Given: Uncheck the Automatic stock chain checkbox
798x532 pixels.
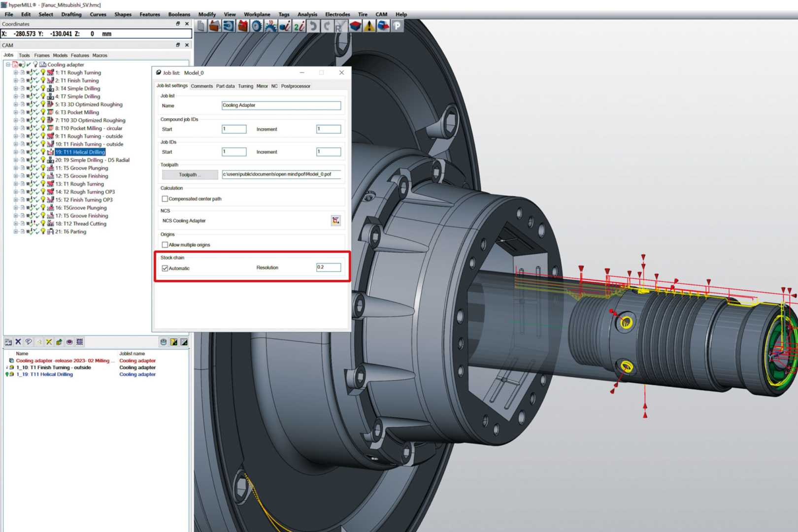Looking at the screenshot, I should pos(165,268).
